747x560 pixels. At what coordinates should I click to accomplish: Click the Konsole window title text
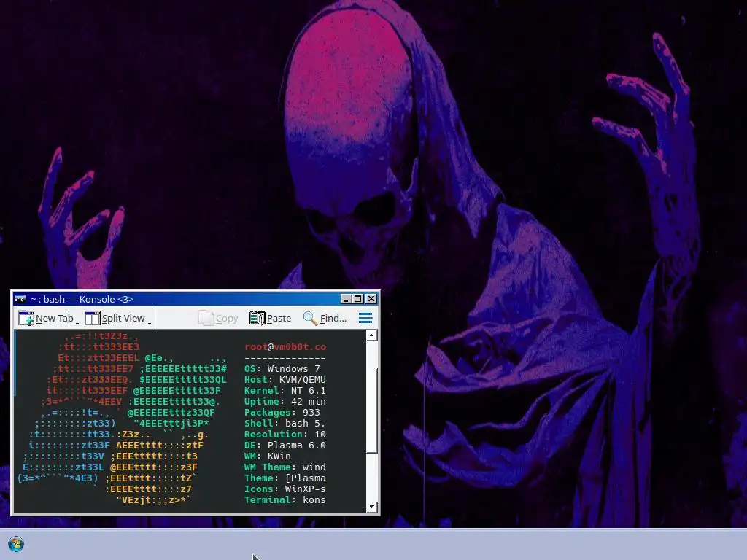(82, 299)
